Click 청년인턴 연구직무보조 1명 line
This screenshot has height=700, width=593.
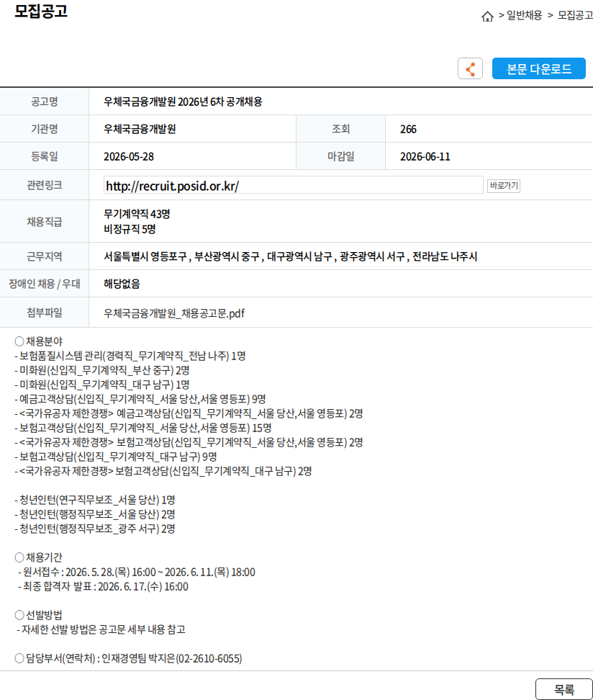click(x=94, y=500)
